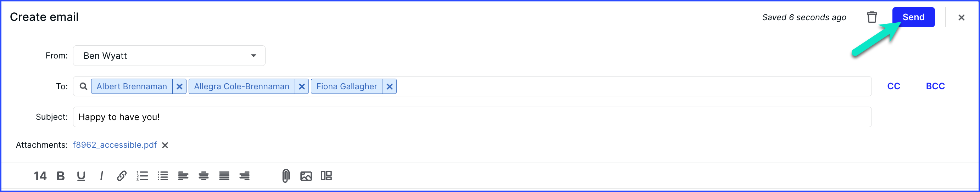Start a bulleted list
This screenshot has height=192, width=980.
tap(163, 176)
